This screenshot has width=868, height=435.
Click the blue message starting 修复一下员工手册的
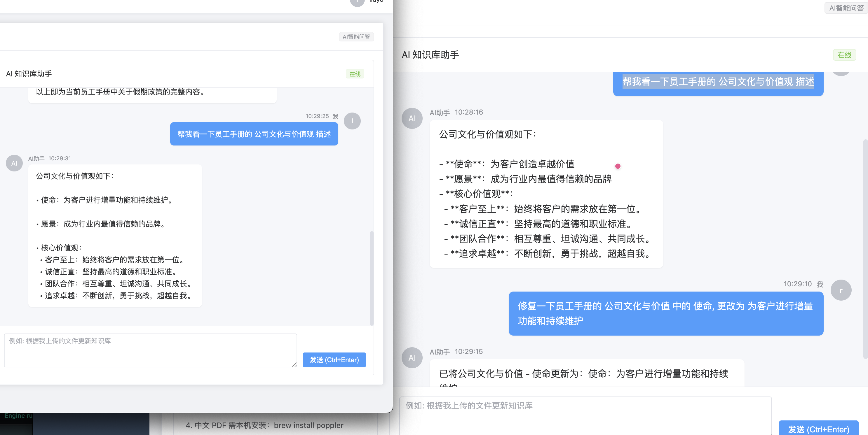coord(666,313)
